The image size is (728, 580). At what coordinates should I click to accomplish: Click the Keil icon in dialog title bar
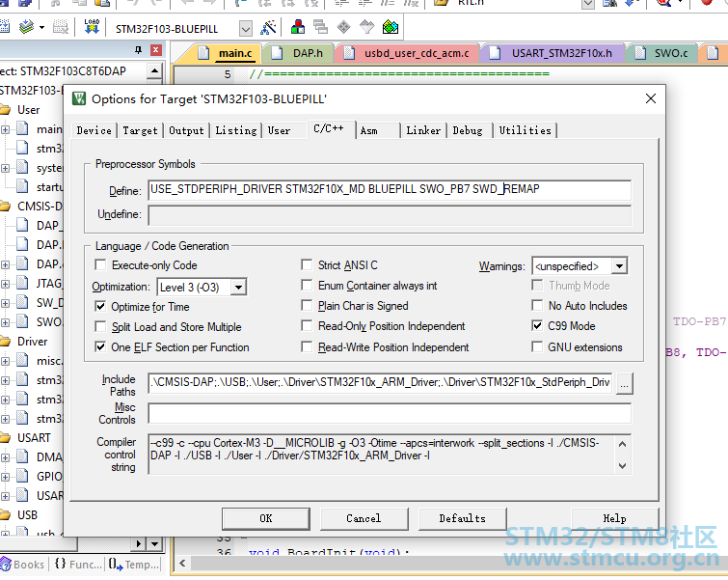tap(79, 98)
